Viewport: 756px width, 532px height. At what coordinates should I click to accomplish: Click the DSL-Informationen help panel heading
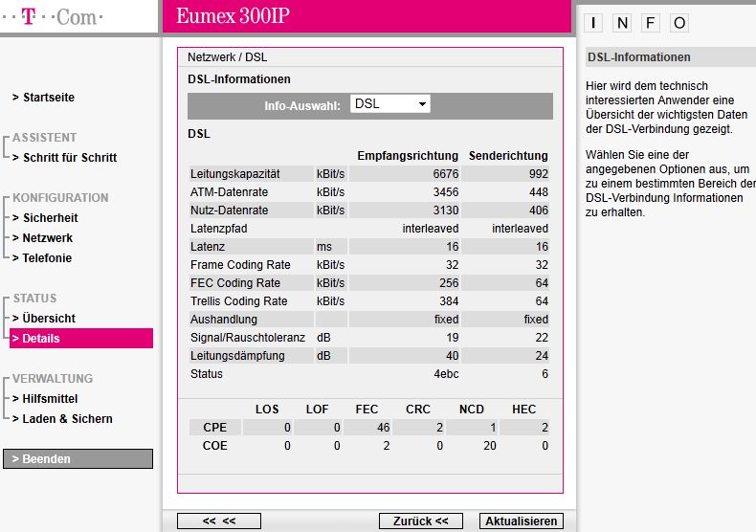click(639, 57)
